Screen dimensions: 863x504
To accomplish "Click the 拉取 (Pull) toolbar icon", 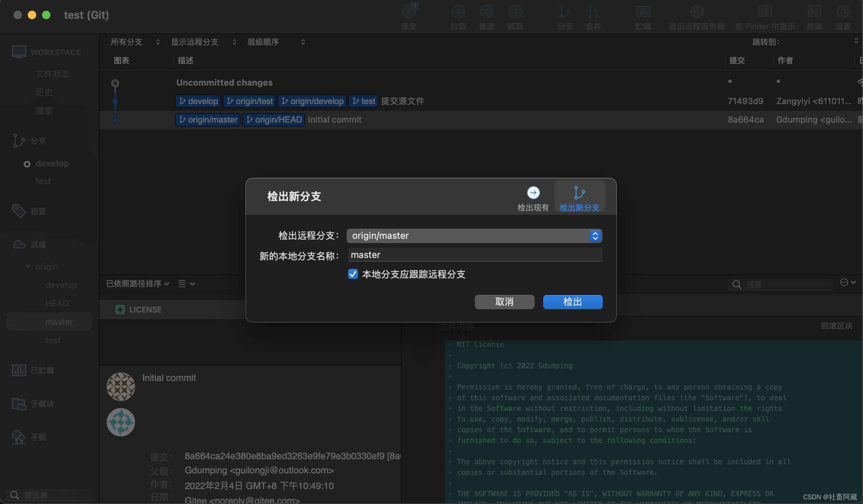I will [458, 12].
